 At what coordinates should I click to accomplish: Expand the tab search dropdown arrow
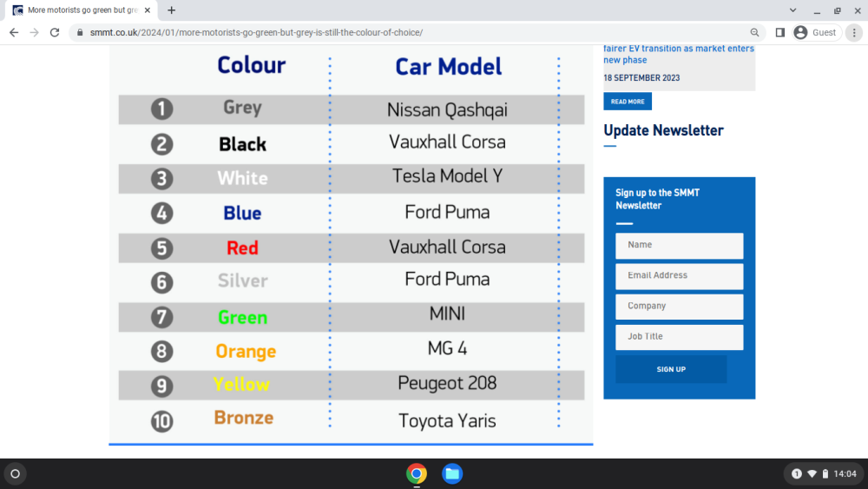pyautogui.click(x=792, y=10)
